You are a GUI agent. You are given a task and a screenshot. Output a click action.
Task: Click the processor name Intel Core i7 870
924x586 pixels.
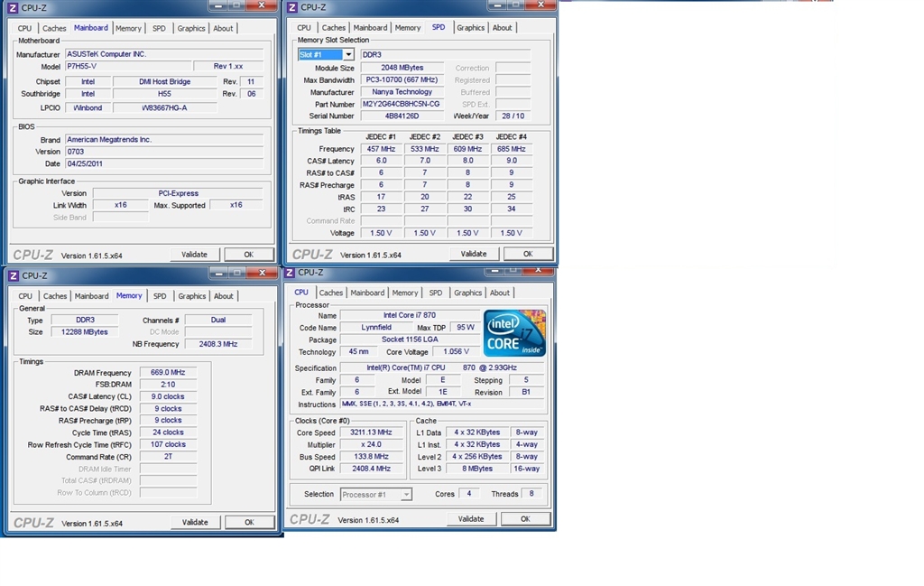(410, 315)
